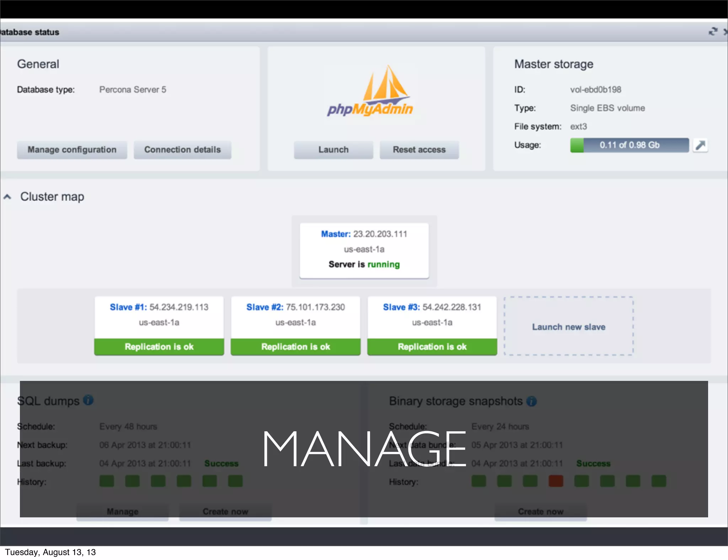The height and width of the screenshot is (560, 728).
Task: Click 06 Apr 2013 next backup time
Action: pyautogui.click(x=145, y=445)
